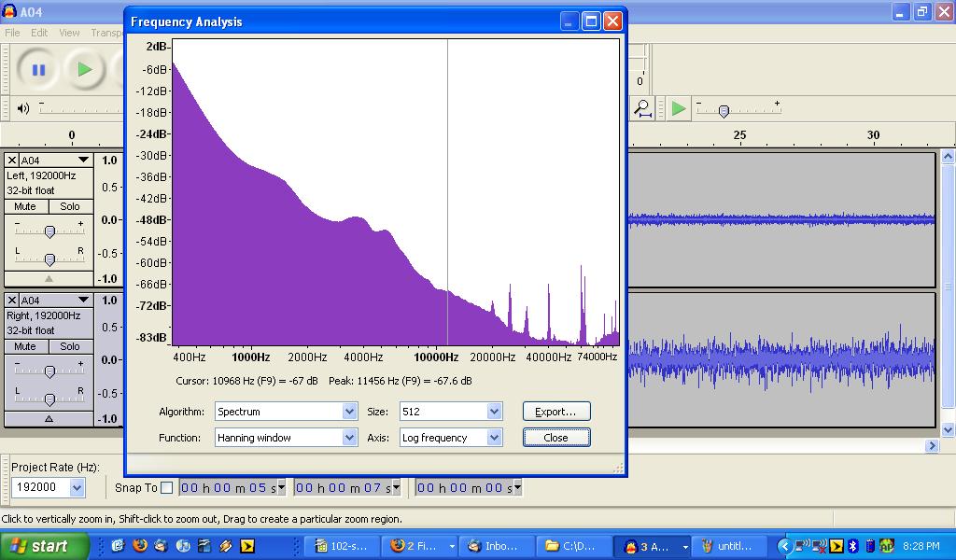The height and width of the screenshot is (560, 956).
Task: Click the Close button in Frequency Analysis
Action: [x=555, y=438]
